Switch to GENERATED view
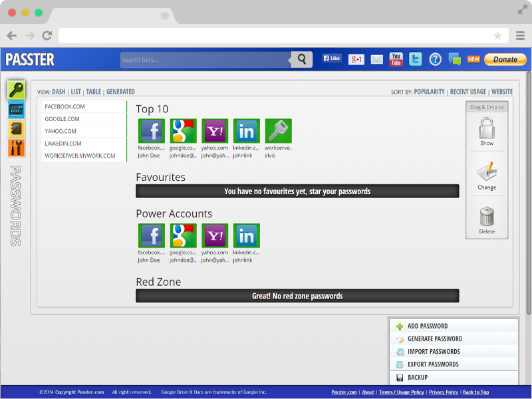This screenshot has width=532, height=399. [x=120, y=92]
